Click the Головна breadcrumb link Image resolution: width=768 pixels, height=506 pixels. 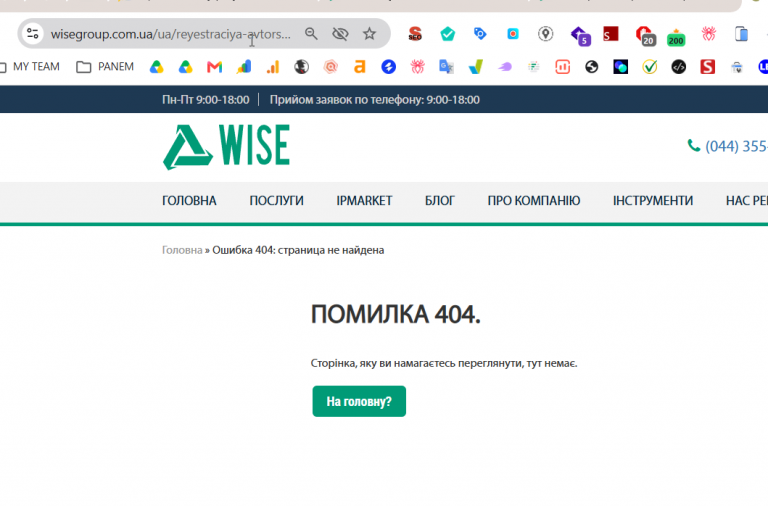182,250
